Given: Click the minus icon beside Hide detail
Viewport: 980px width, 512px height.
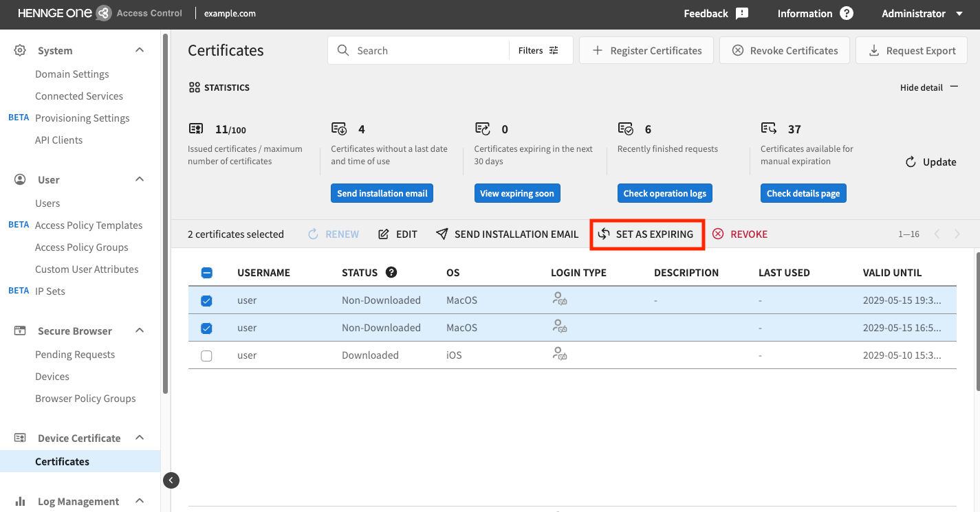Looking at the screenshot, I should pyautogui.click(x=954, y=87).
